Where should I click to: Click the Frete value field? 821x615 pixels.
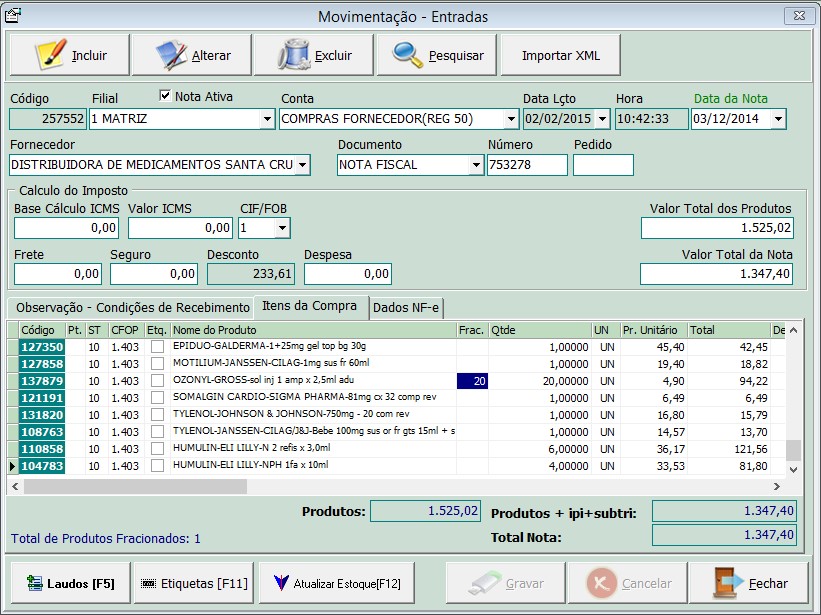click(58, 274)
